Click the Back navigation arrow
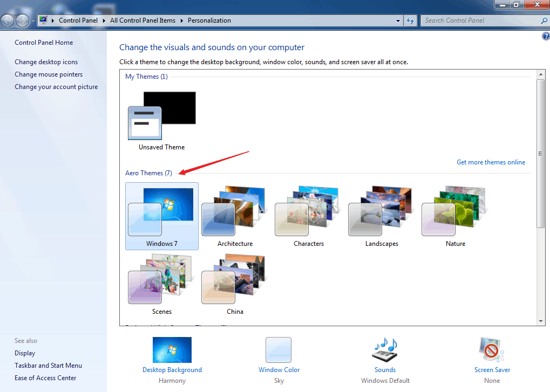 tap(8, 20)
